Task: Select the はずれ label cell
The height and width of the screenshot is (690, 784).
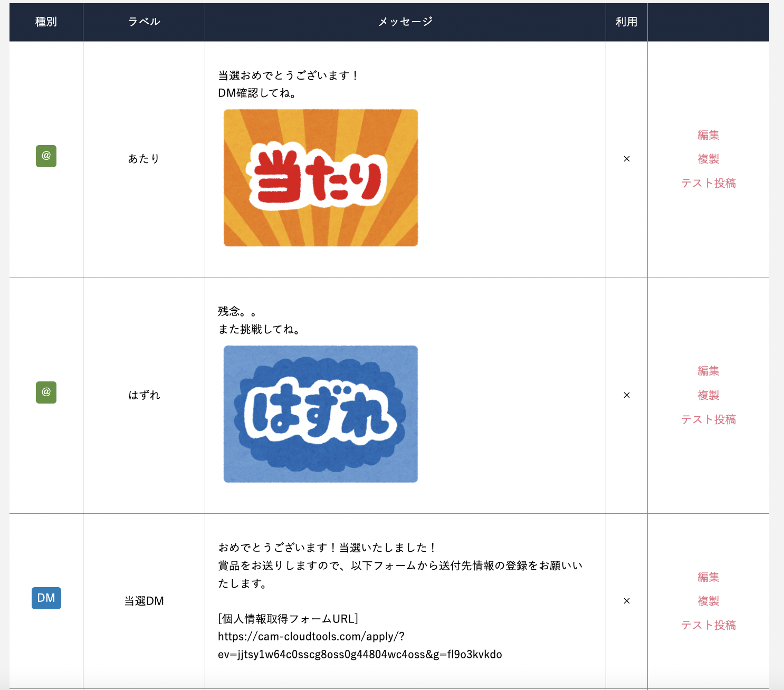Action: tap(144, 395)
